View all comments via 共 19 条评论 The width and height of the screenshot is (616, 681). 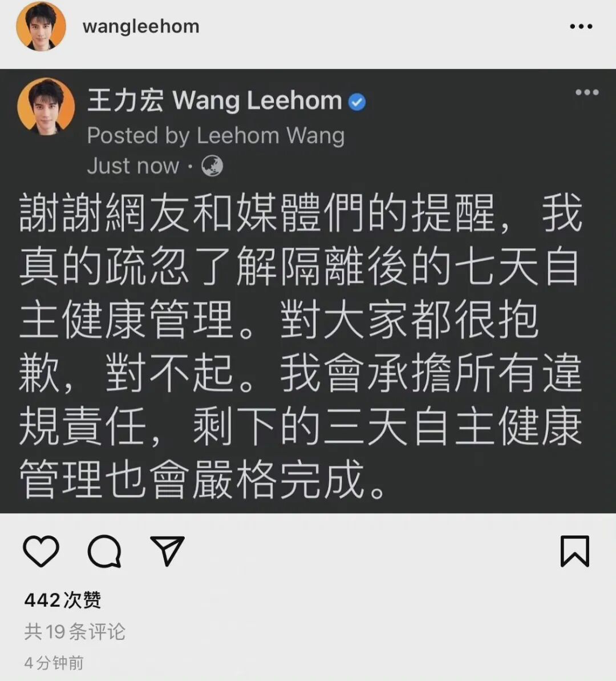(75, 631)
